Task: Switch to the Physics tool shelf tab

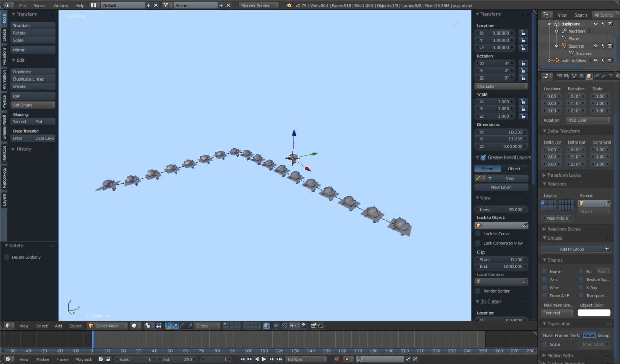Action: coord(4,102)
